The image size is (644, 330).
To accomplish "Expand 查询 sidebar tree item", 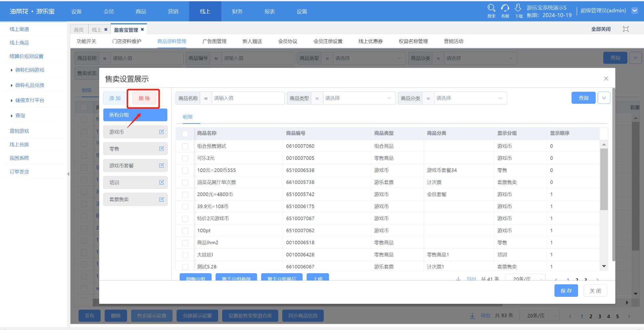I will click(12, 116).
